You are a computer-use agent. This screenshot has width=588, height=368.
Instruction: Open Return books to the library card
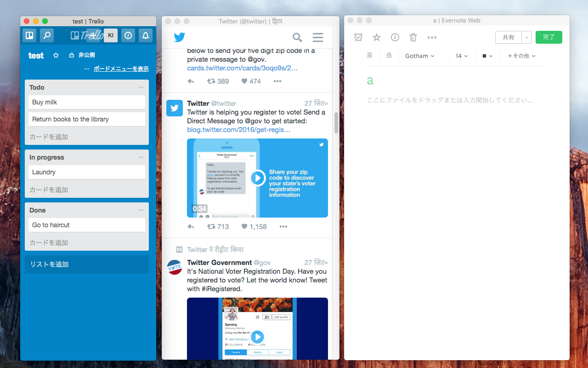coord(87,119)
